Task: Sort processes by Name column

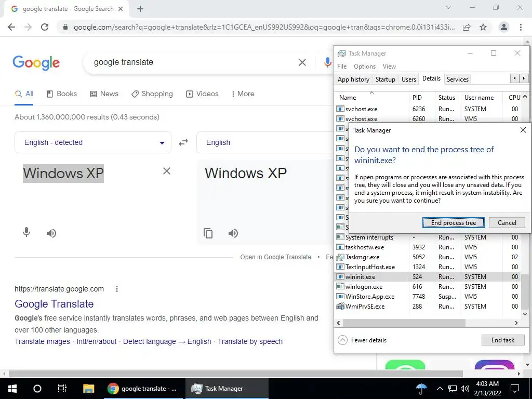Action: (x=371, y=97)
